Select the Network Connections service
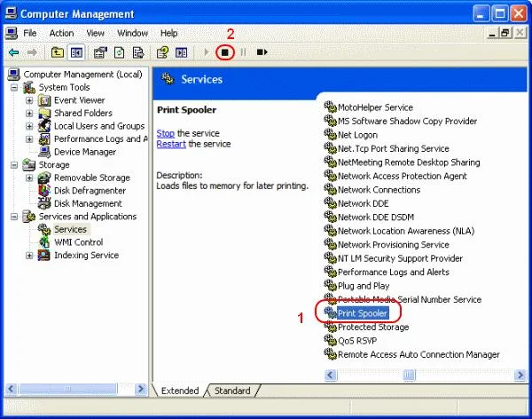This screenshot has width=532, height=419. point(379,190)
